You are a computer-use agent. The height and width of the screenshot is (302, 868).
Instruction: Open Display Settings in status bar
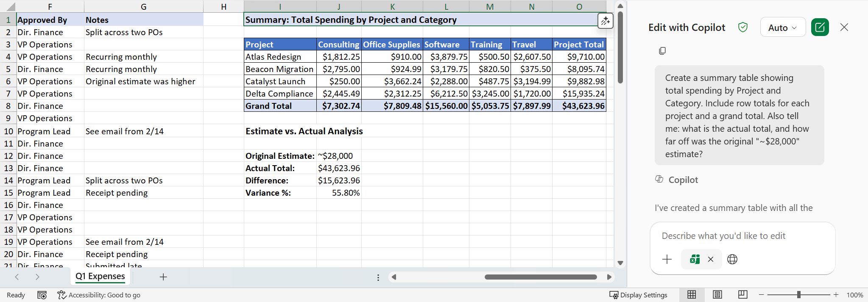point(638,295)
